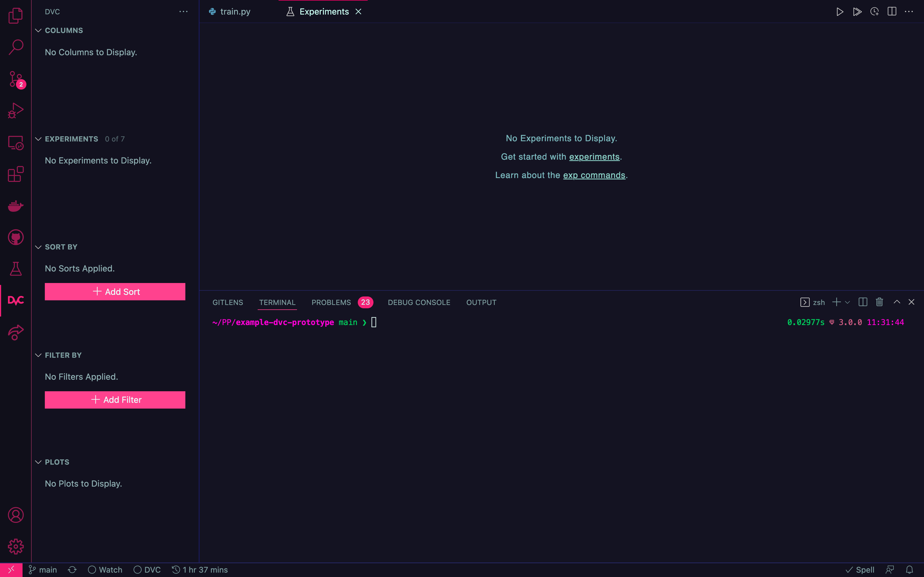The width and height of the screenshot is (924, 577).
Task: Open the GitHub activity bar icon
Action: coord(16,237)
